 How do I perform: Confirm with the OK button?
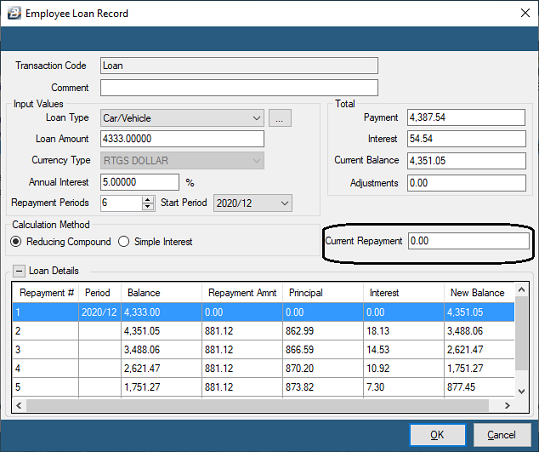438,435
